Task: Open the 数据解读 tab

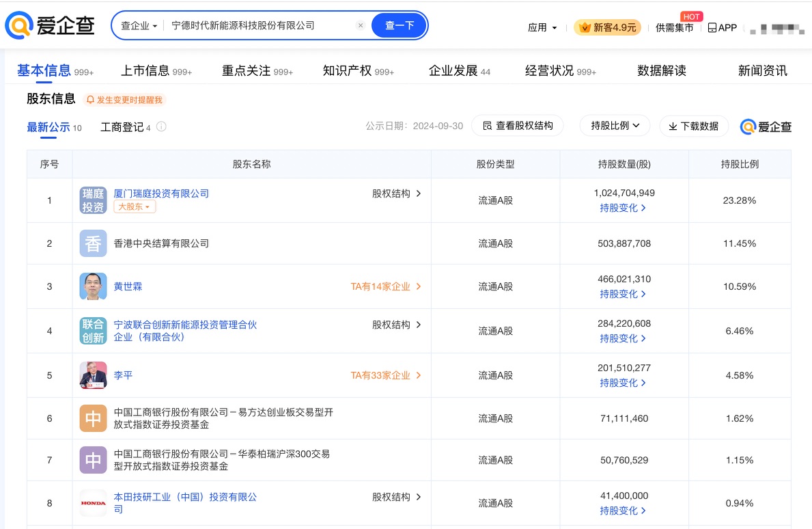Action: [661, 70]
